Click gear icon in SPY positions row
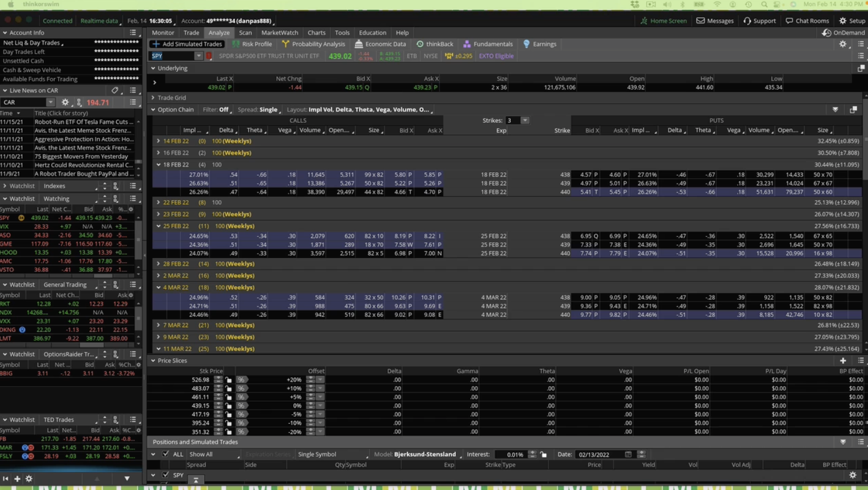This screenshot has width=868, height=490. (x=853, y=475)
